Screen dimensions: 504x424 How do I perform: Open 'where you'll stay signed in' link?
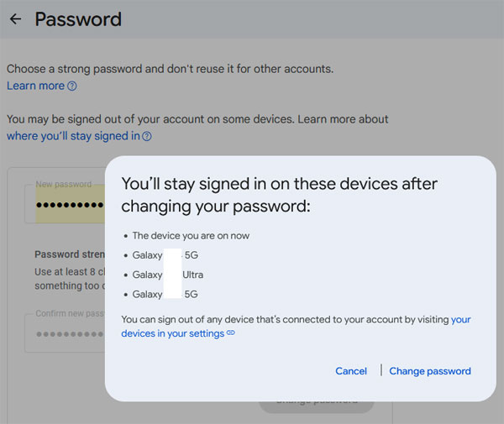[73, 136]
